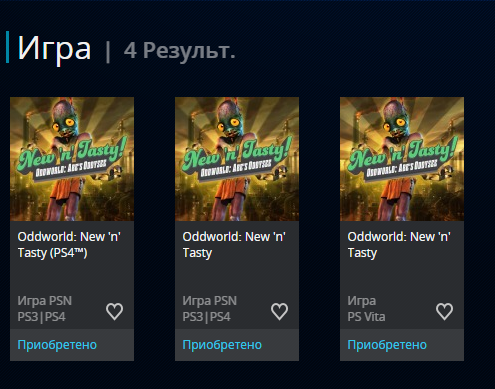This screenshot has height=389, width=495.
Task: Click Приобретено under the (PS4™) game card
Action: (x=57, y=345)
